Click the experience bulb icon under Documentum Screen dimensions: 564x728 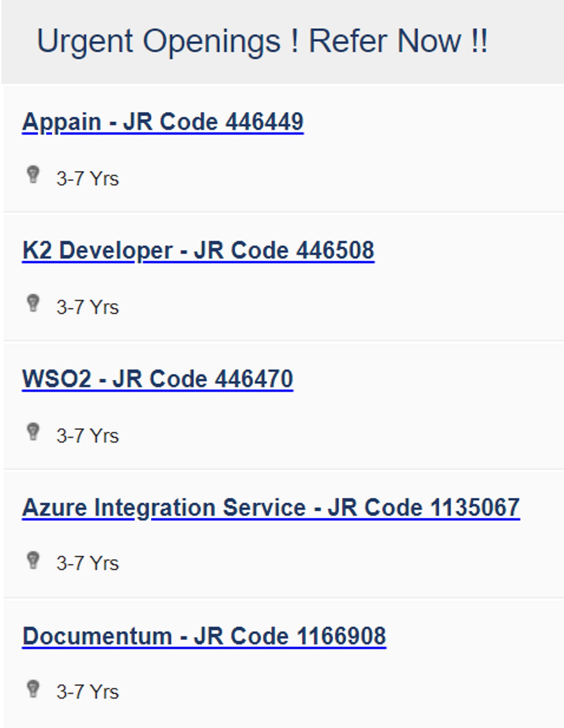33,689
